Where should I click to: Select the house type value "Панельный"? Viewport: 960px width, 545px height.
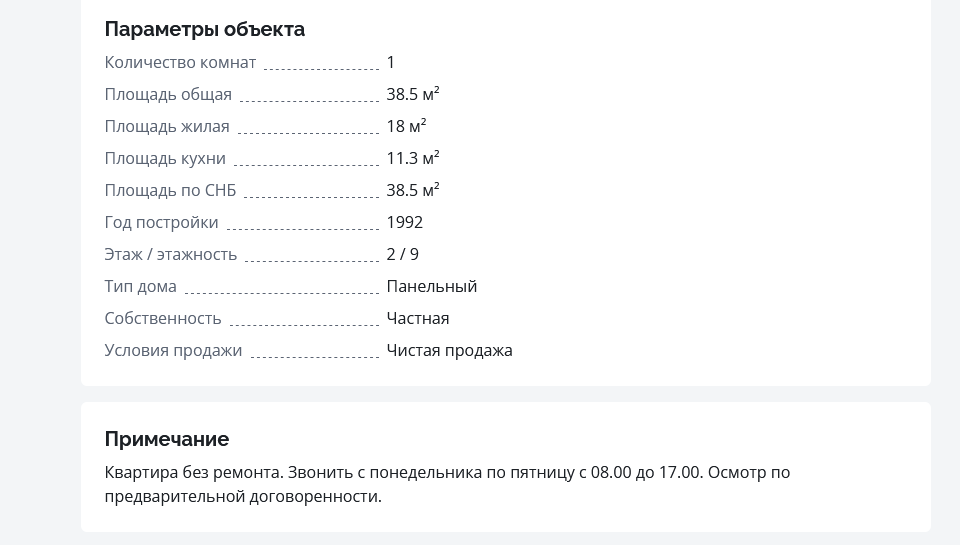click(x=432, y=286)
